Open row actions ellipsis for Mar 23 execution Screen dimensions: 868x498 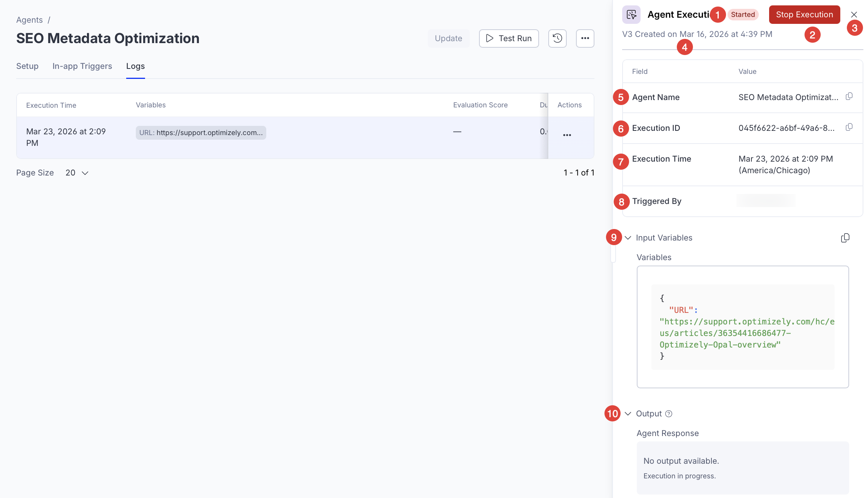567,135
